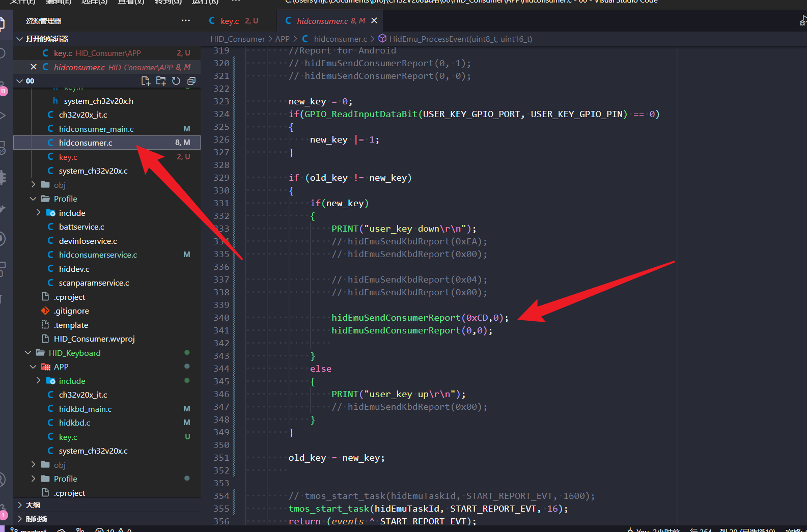This screenshot has width=807, height=532.
Task: Click the cloud sync icon in status bar
Action: tap(62, 530)
